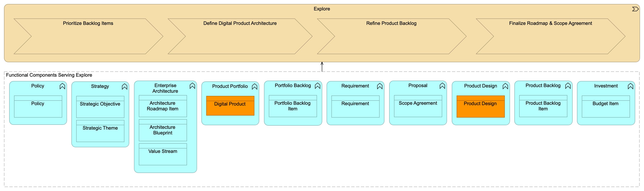The image size is (644, 191).
Task: Click the Portfolio Backlog function icon
Action: point(318,86)
